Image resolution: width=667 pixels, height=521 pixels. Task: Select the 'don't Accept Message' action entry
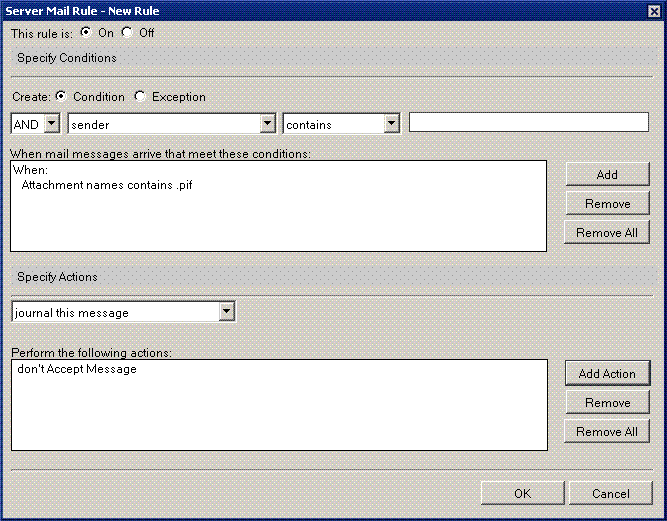[77, 369]
